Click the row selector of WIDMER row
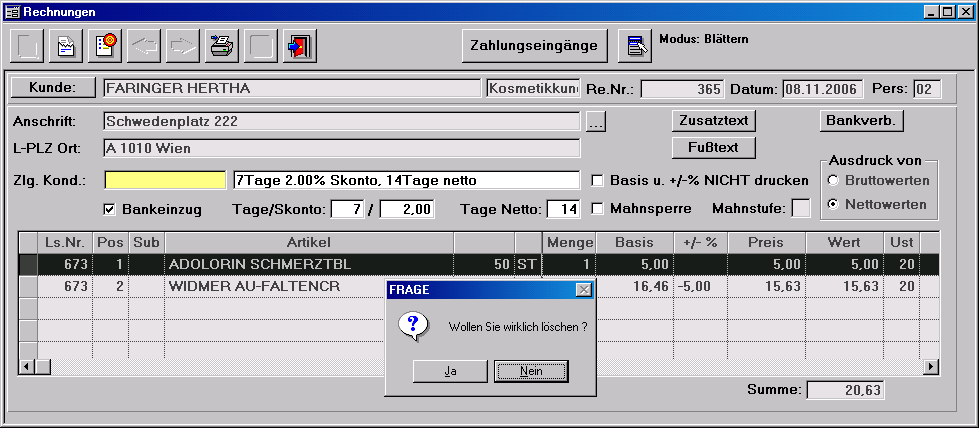 [28, 287]
